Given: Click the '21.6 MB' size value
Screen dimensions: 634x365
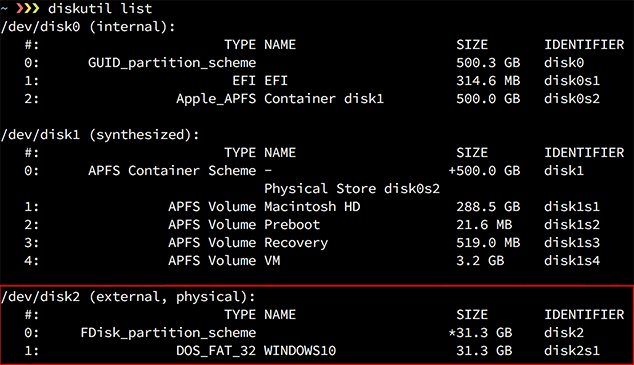Looking at the screenshot, I should click(484, 224).
